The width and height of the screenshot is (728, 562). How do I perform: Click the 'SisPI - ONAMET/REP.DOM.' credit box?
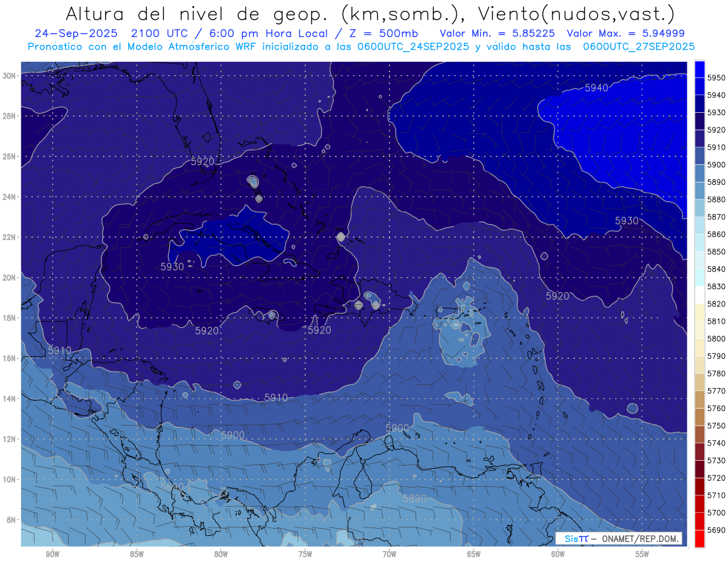[x=619, y=538]
